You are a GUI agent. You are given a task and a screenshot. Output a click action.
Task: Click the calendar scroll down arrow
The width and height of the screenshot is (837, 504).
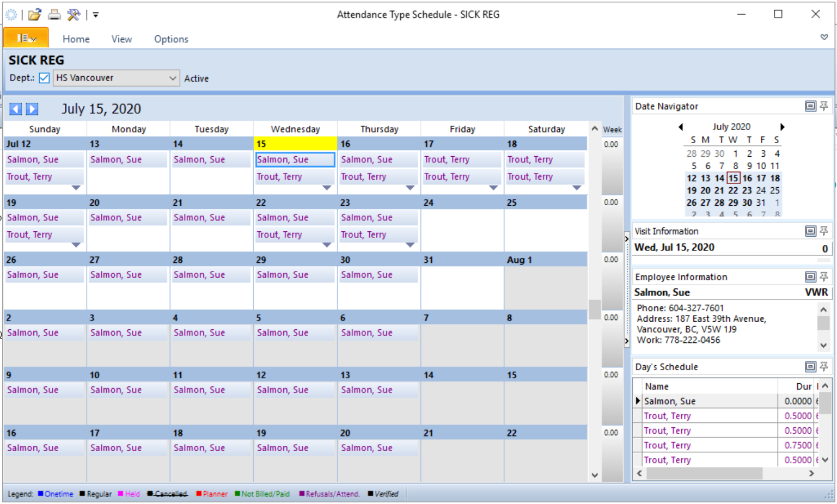pos(595,475)
